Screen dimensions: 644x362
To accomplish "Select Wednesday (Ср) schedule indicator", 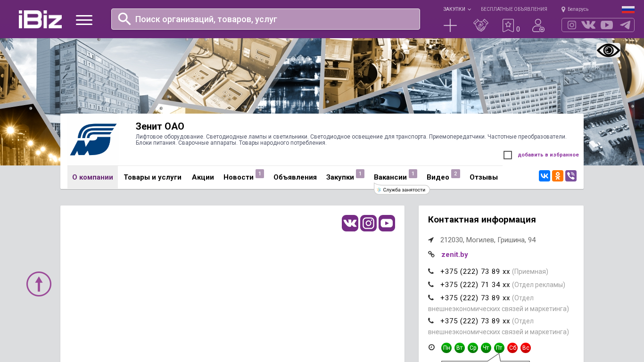I will click(473, 348).
